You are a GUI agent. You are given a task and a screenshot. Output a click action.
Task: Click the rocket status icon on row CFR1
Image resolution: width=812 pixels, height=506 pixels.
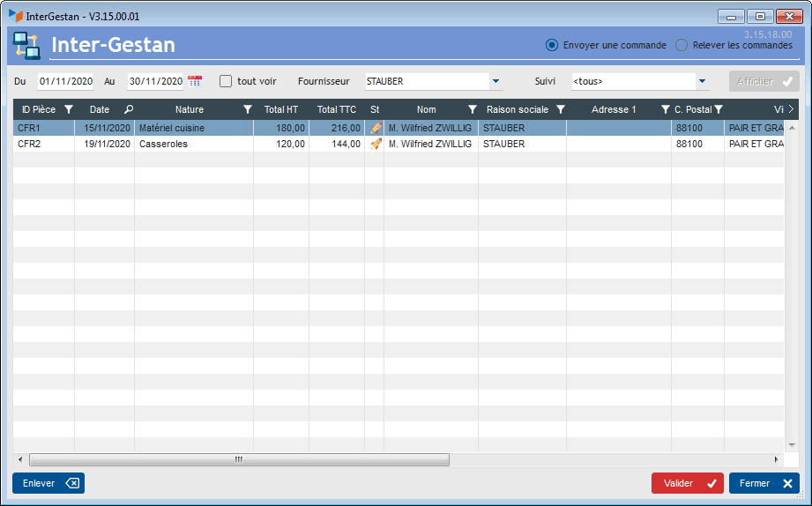pyautogui.click(x=376, y=128)
